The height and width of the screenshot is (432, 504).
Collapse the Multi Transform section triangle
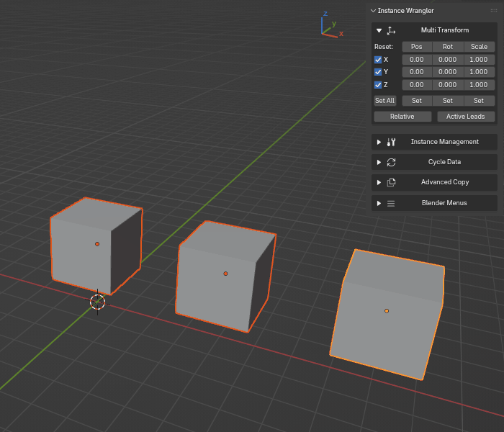coord(379,30)
